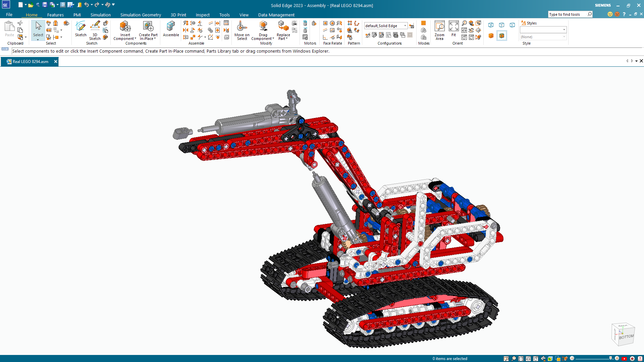Viewport: 644px width, 362px height.
Task: Click the shaded orange cube view style
Action: (x=491, y=36)
